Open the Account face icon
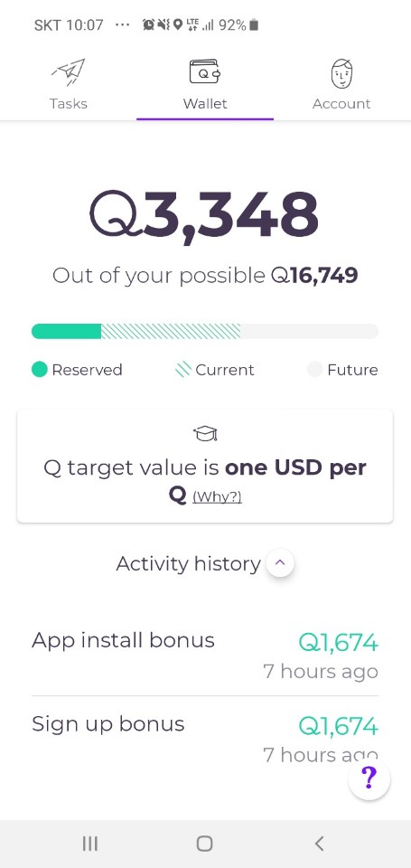The height and width of the screenshot is (868, 411). (341, 73)
